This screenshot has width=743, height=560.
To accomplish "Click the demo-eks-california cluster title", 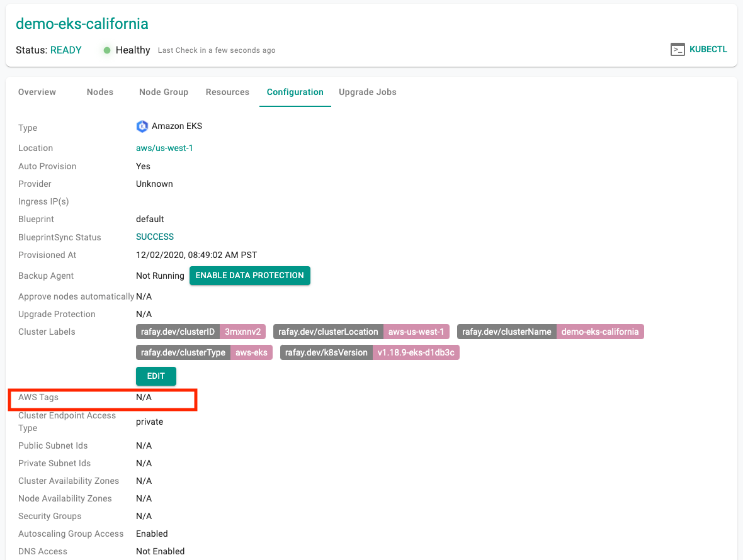I will [82, 24].
